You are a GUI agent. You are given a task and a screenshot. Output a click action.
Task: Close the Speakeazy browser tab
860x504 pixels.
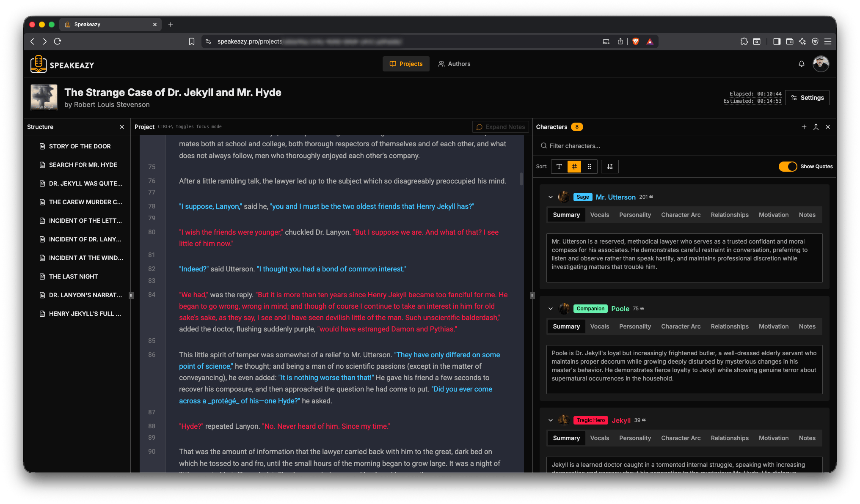coord(155,25)
